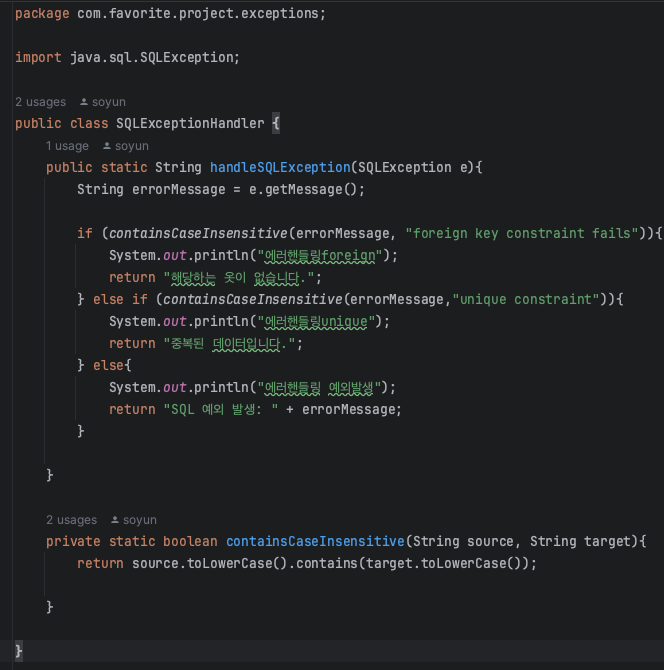
Task: Click the person icon above handleSQLException method
Action: [x=107, y=146]
